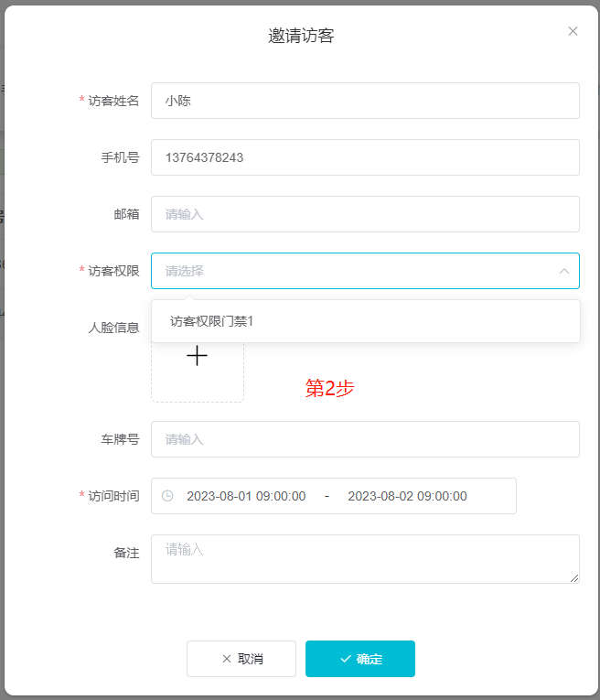The image size is (600, 700).
Task: Click the 取消 cancel button
Action: (241, 659)
